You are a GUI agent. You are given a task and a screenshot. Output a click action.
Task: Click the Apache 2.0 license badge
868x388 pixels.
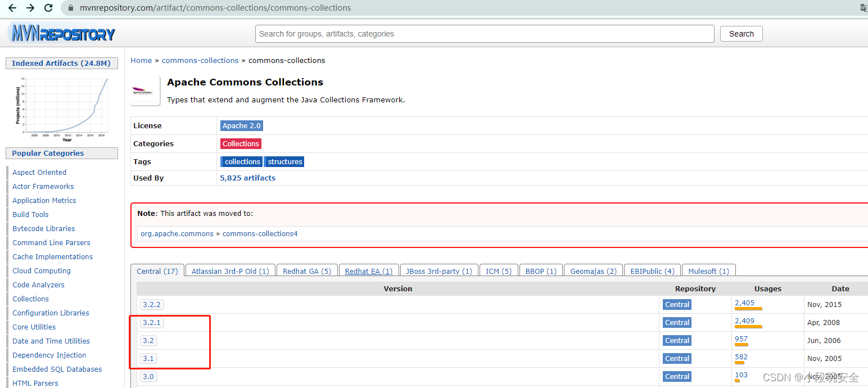[x=242, y=126]
